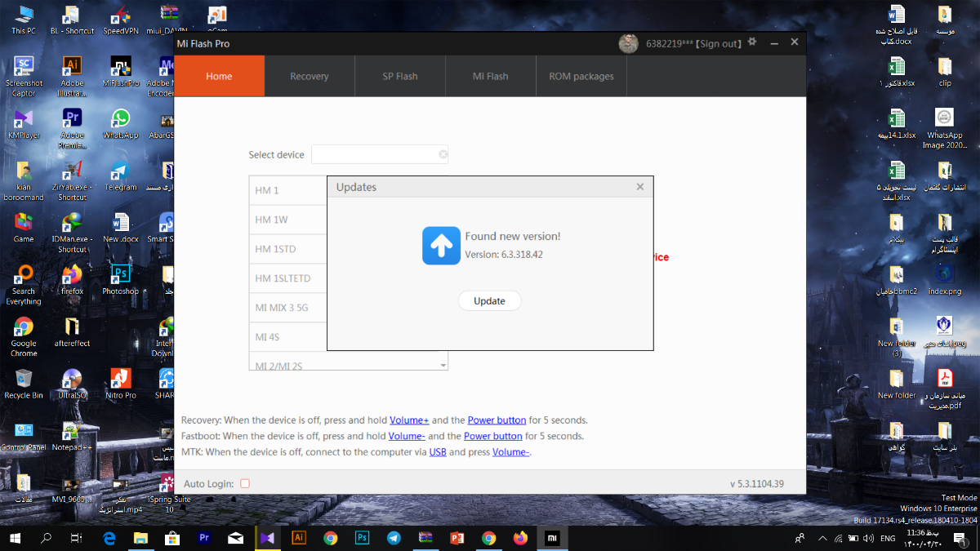
Task: Open Nitro Pro desktop shortcut
Action: (121, 384)
